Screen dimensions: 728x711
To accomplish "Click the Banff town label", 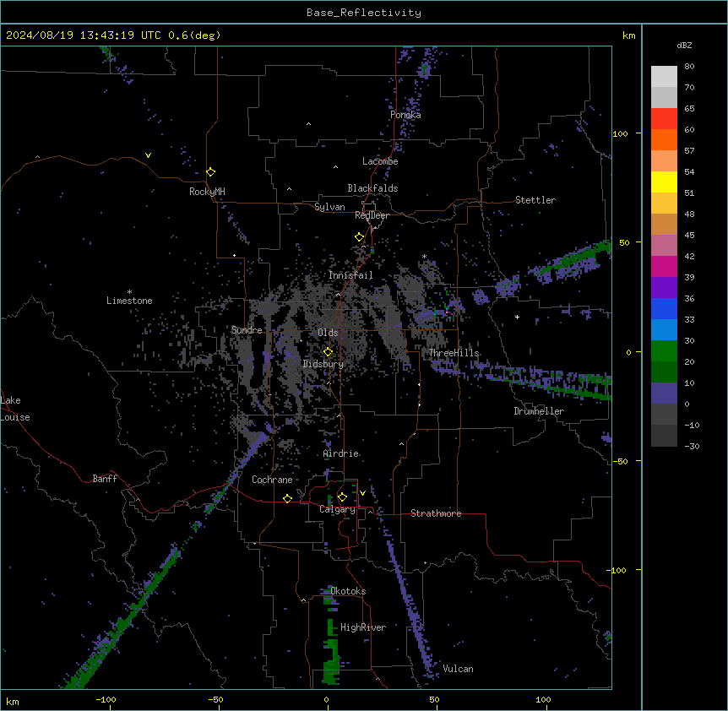I will (105, 479).
